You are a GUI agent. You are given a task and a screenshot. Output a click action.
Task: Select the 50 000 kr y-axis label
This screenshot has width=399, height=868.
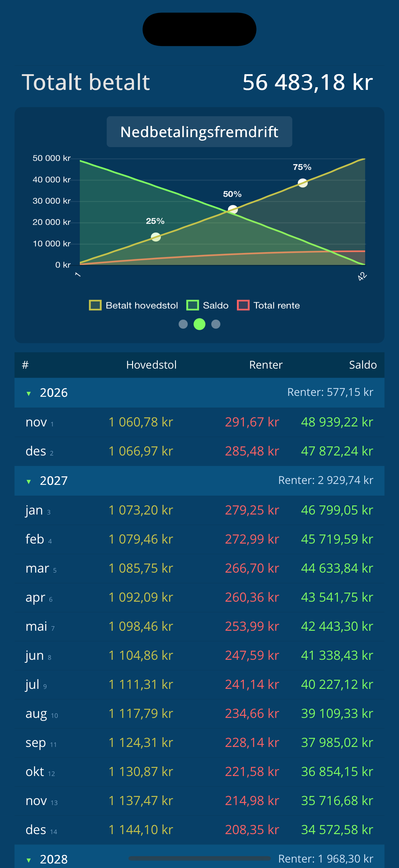click(x=51, y=158)
